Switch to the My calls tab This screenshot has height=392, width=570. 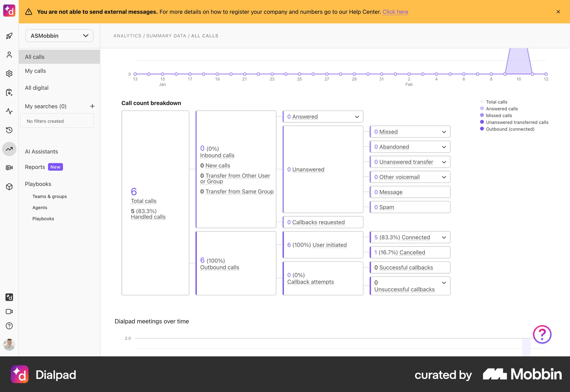coord(35,71)
